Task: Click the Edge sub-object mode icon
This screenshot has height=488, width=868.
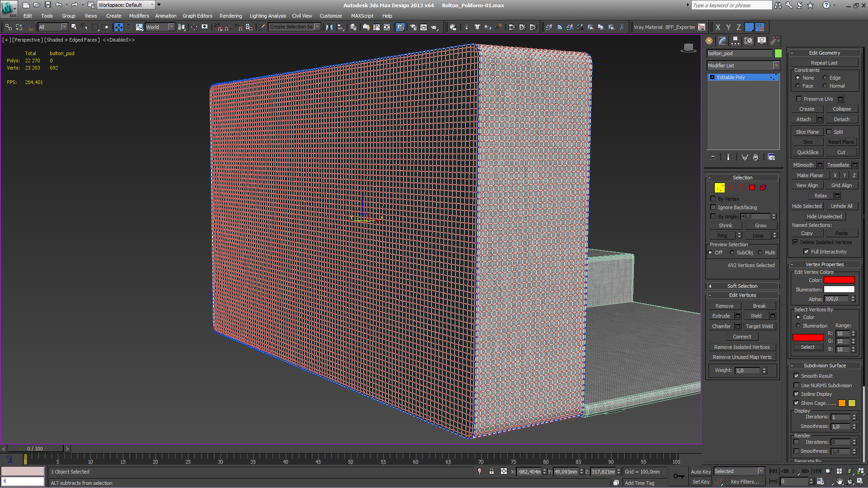Action: (730, 188)
